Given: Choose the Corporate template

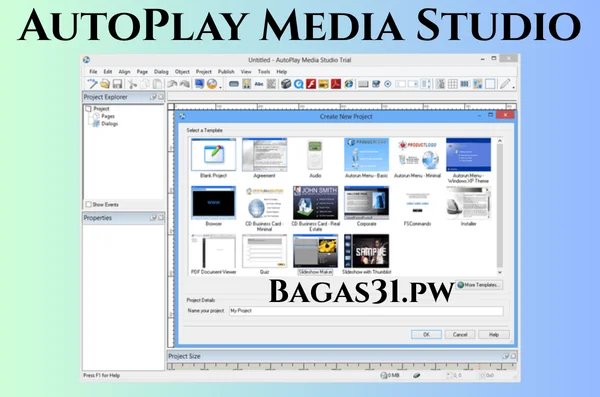Looking at the screenshot, I should point(366,206).
